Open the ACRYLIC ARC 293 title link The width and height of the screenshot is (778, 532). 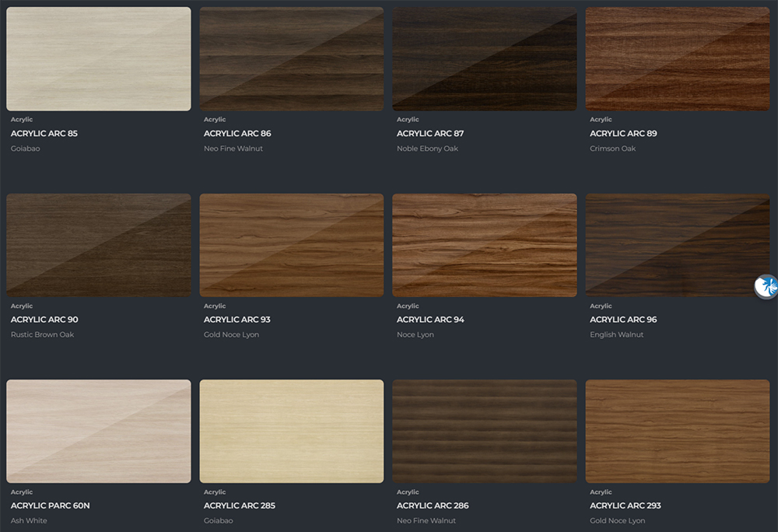[x=626, y=506]
